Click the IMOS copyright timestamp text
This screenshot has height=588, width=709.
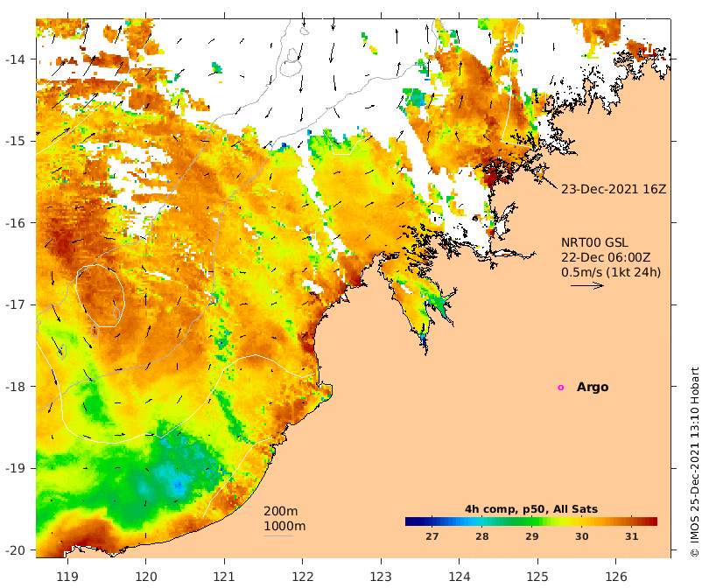click(x=694, y=462)
